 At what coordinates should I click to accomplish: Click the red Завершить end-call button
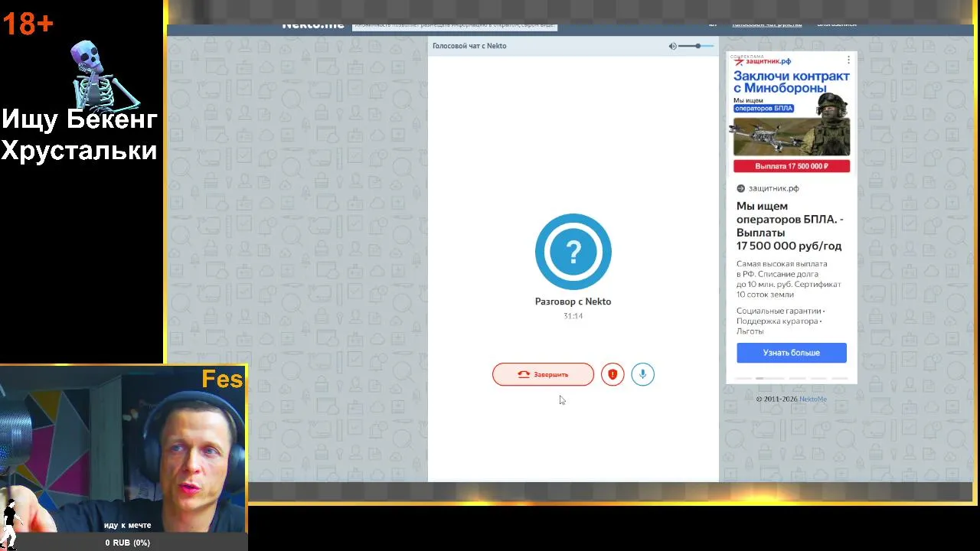tap(543, 374)
